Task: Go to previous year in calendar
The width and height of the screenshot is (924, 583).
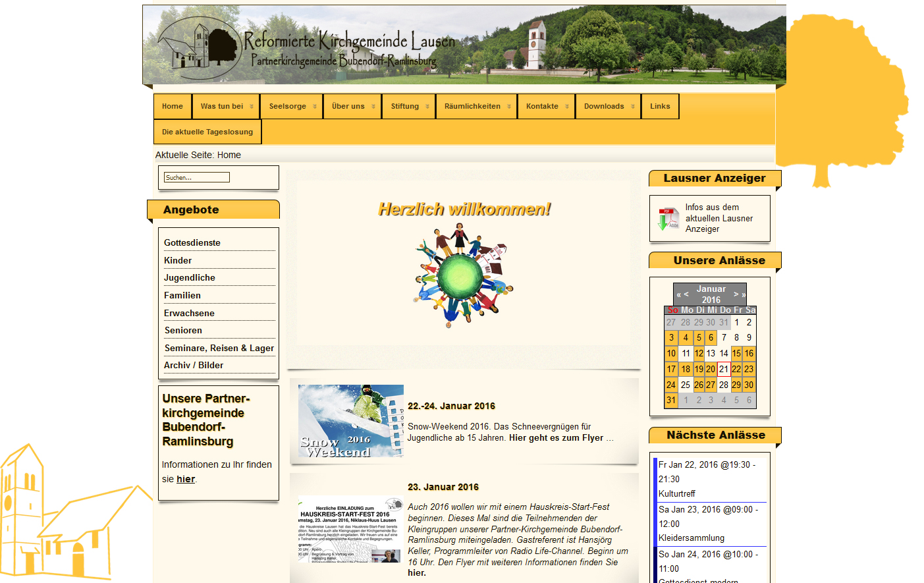Action: (x=678, y=294)
